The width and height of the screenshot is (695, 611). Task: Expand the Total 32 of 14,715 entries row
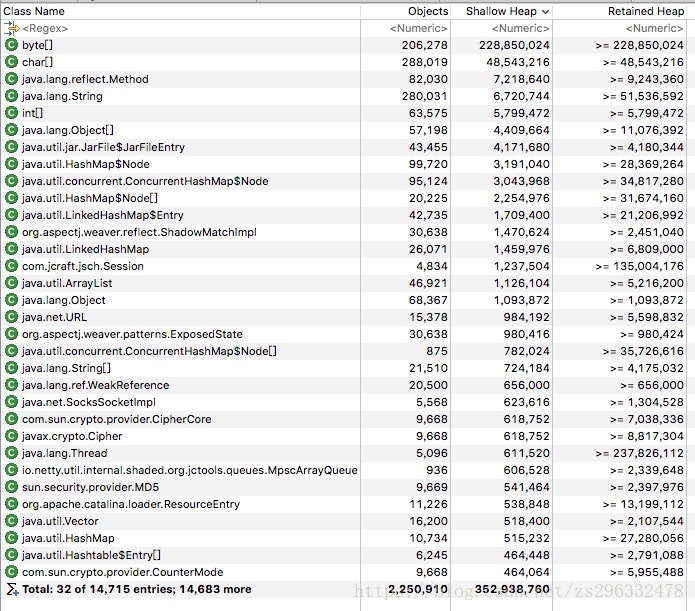137,589
